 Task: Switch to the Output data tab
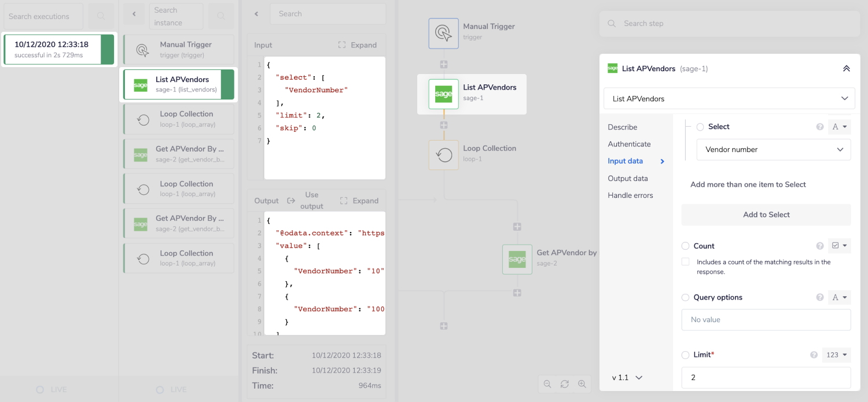[x=627, y=178]
